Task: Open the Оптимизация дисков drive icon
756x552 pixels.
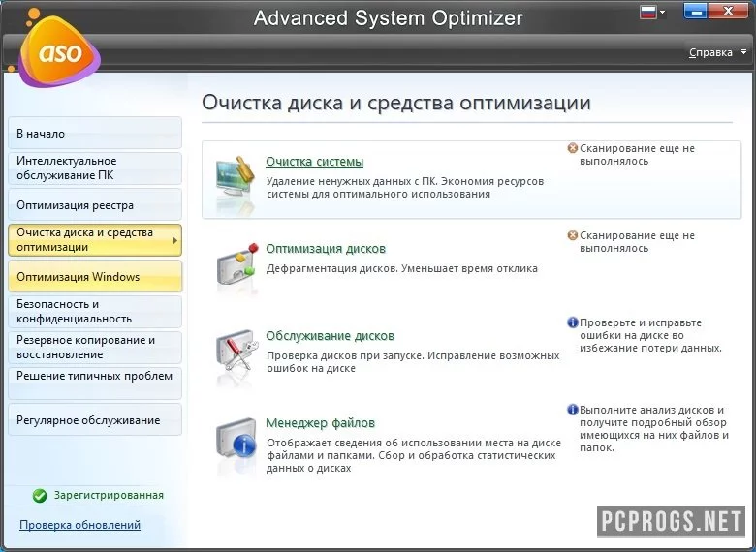Action: (236, 265)
